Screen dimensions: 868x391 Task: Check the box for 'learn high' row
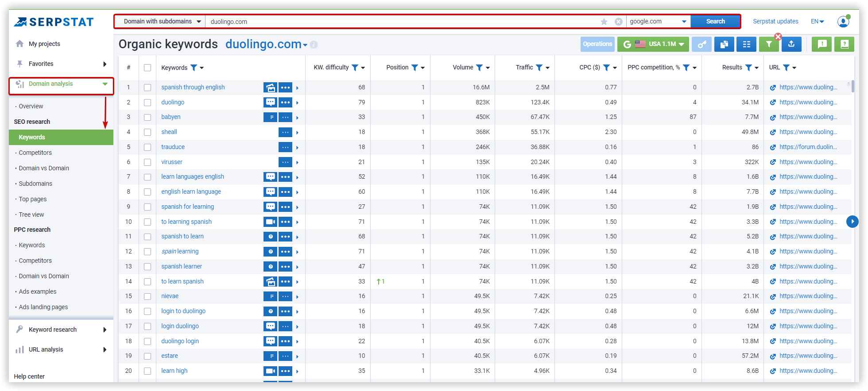[147, 371]
